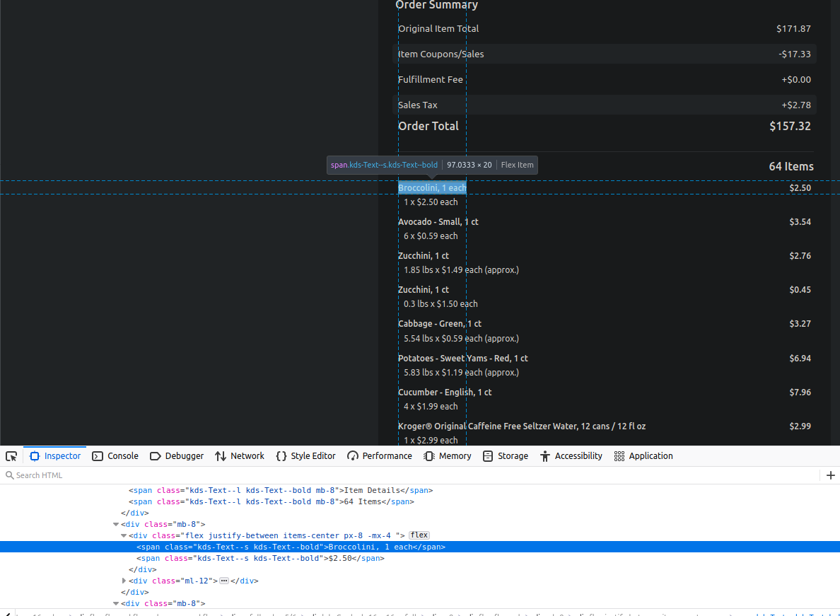Activate the element picker tool

tap(11, 456)
